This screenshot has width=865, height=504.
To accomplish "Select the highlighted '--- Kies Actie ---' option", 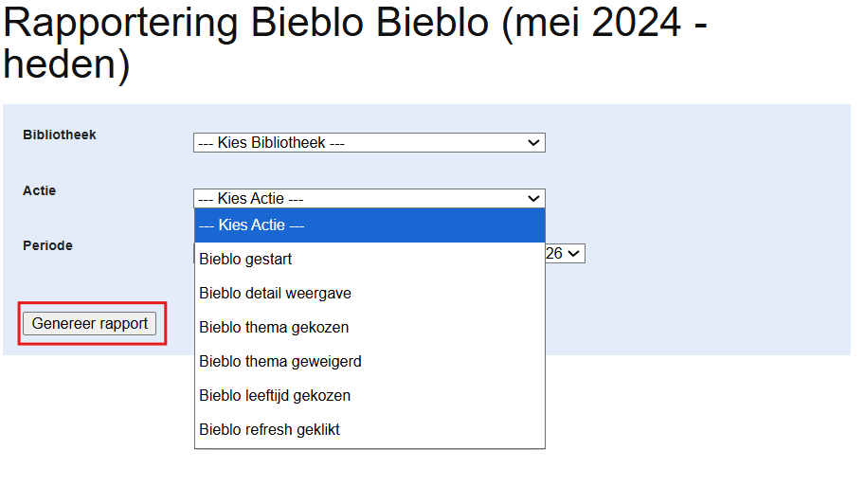I will point(369,225).
